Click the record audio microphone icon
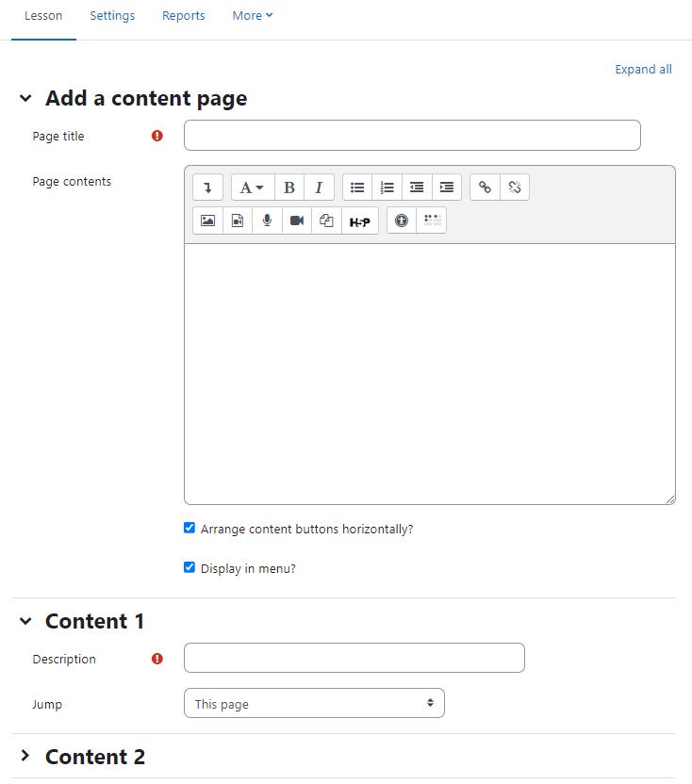 [267, 220]
